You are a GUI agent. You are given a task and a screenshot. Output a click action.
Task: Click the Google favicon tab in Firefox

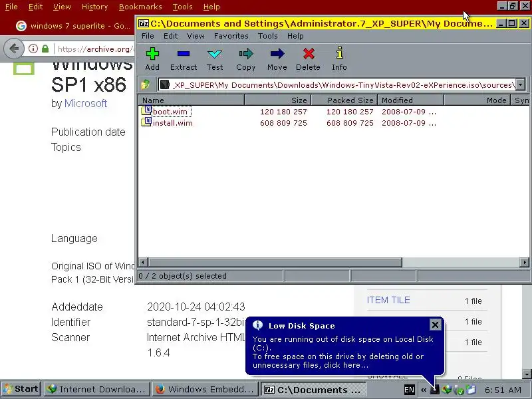21,26
